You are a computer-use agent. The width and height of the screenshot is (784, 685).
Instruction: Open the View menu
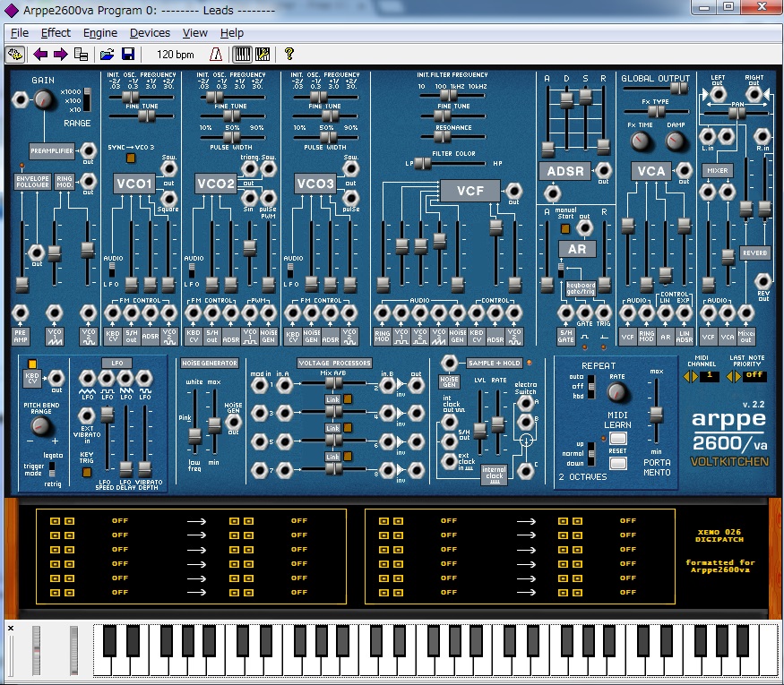coord(195,33)
